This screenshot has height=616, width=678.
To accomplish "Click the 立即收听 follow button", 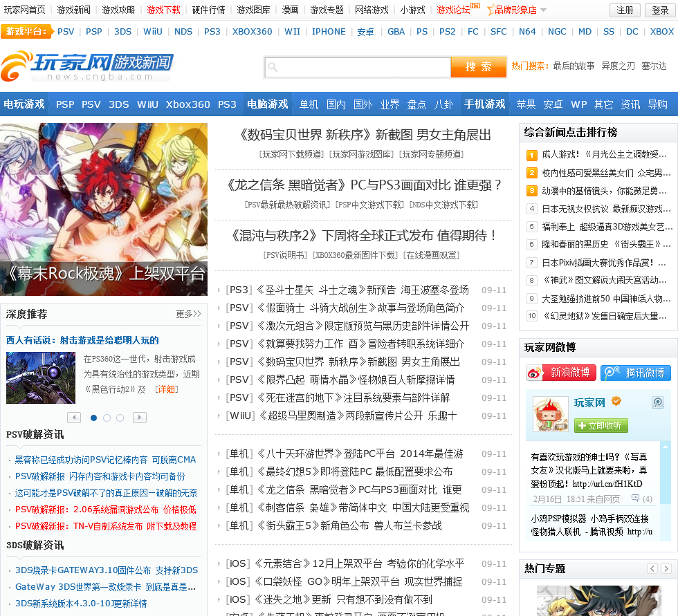I will [601, 425].
